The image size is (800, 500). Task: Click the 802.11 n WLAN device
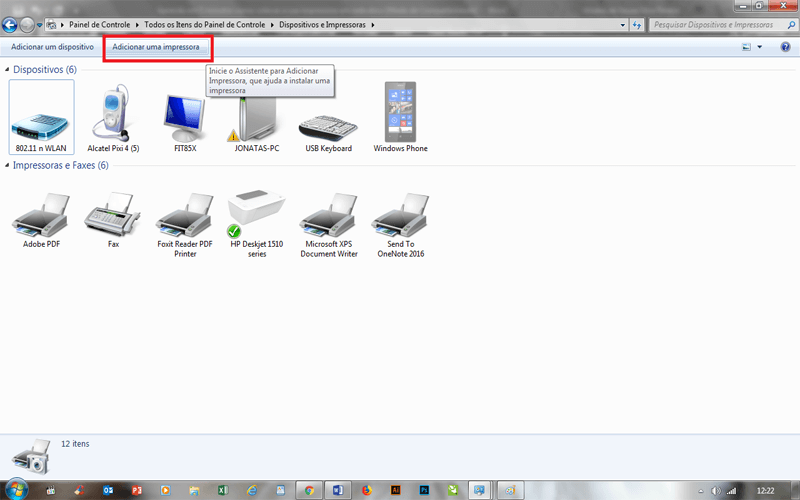[41, 115]
